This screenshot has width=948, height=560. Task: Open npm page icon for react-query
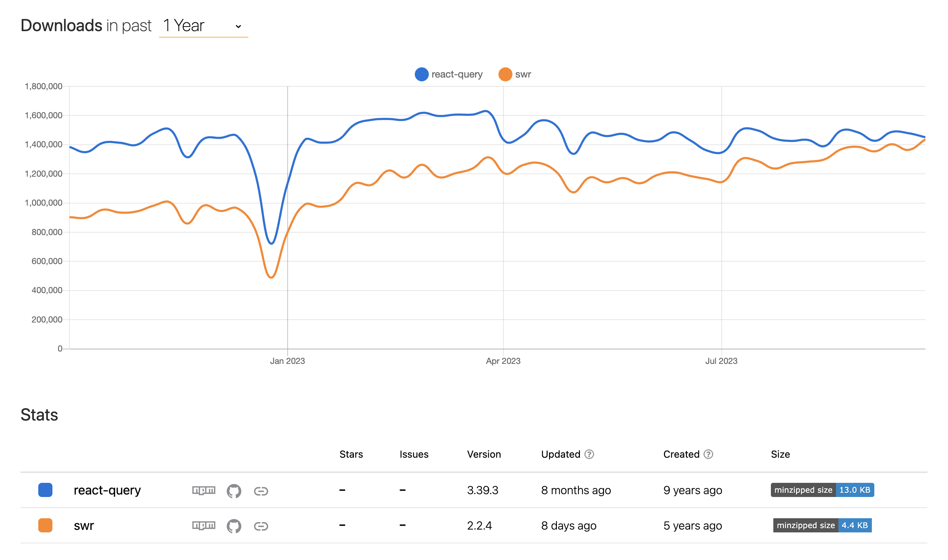[x=203, y=490]
